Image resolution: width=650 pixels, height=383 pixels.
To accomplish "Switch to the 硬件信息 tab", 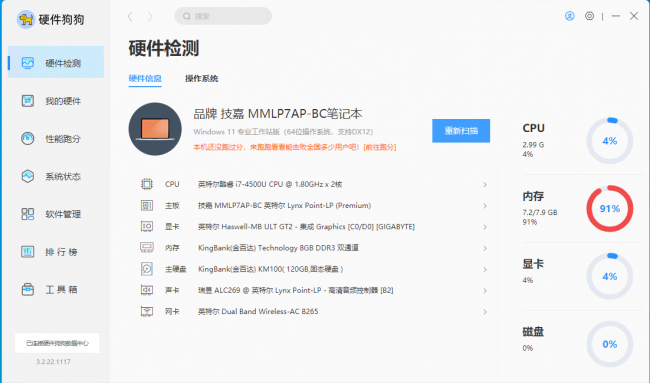I will [x=145, y=78].
